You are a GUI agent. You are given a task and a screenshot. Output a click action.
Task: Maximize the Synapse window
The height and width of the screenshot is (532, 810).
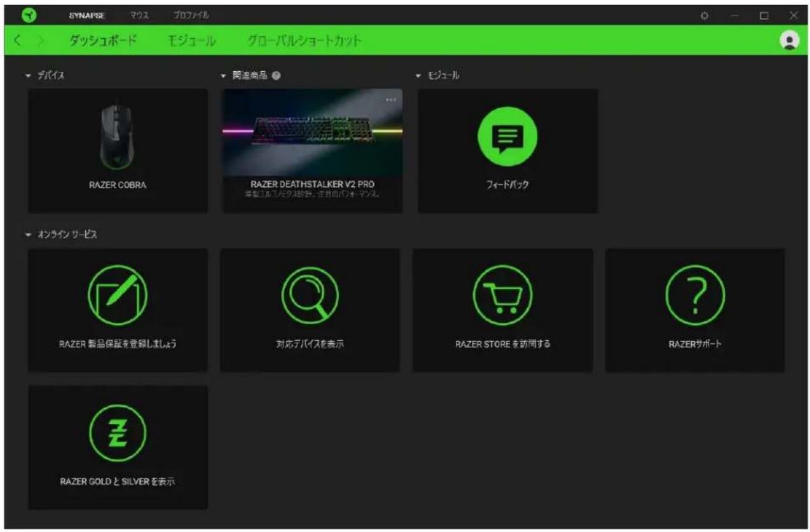pyautogui.click(x=765, y=15)
